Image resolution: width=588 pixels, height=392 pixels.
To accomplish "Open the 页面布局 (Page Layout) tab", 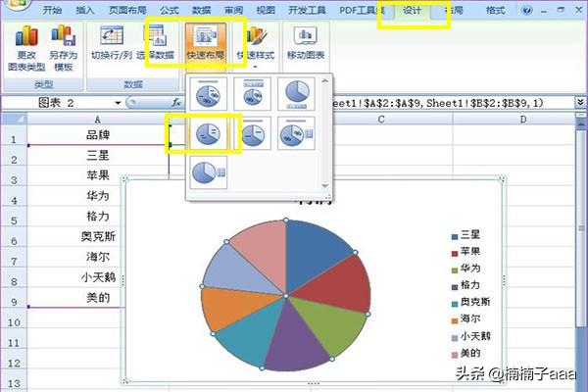I will (x=127, y=10).
